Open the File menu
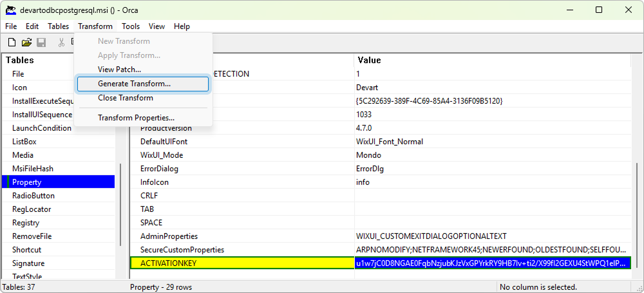 11,26
